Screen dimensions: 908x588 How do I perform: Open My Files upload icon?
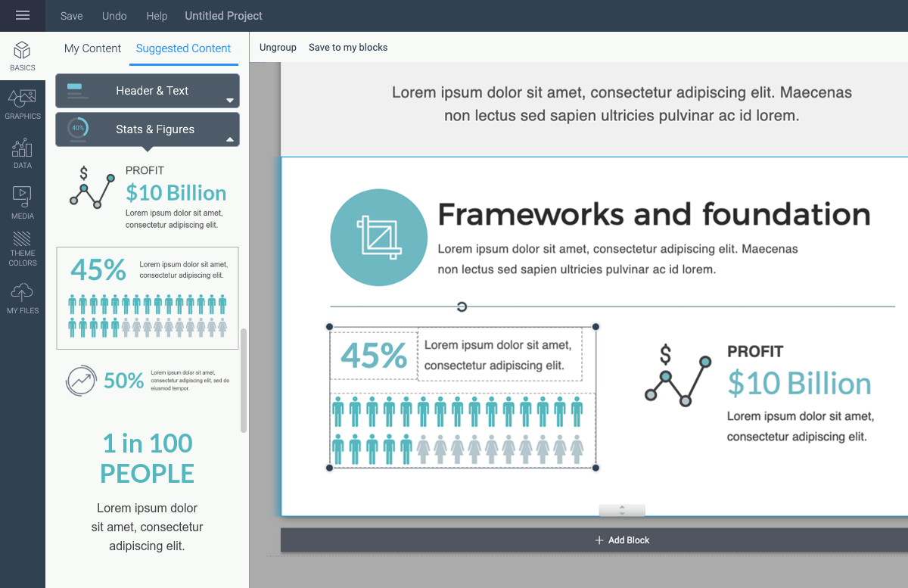point(23,298)
